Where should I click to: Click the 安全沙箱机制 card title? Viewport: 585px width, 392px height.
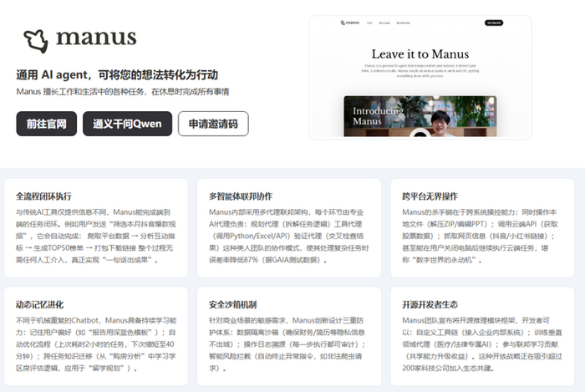coord(233,304)
